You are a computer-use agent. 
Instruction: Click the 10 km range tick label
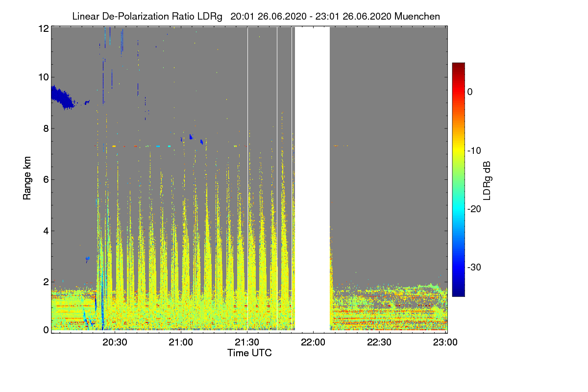(44, 77)
